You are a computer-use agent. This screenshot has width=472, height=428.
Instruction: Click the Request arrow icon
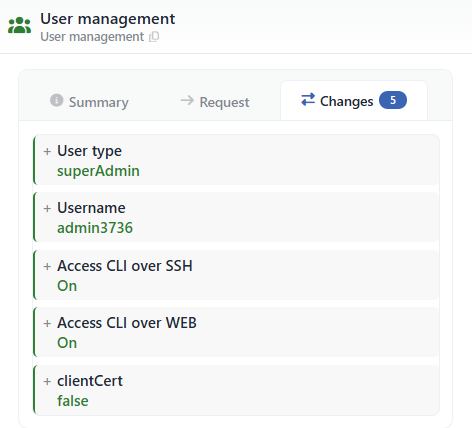[187, 100]
